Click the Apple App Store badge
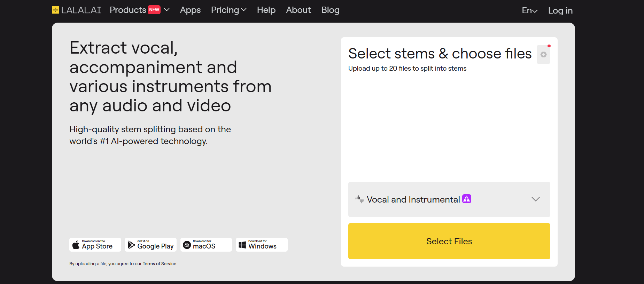 tap(95, 245)
